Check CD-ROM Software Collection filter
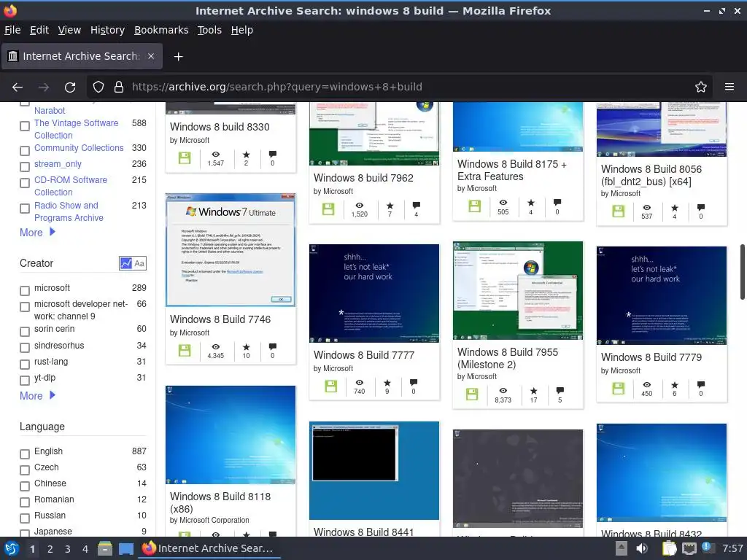This screenshot has height=560, width=747. click(x=25, y=183)
